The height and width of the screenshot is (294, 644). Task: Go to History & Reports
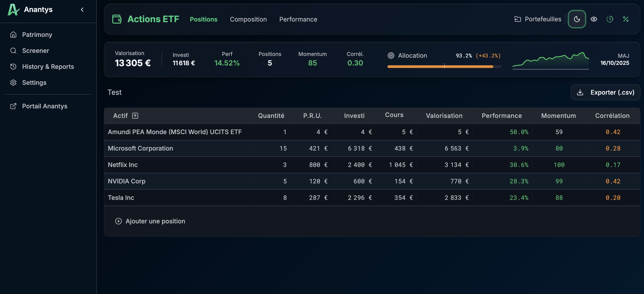pyautogui.click(x=48, y=67)
